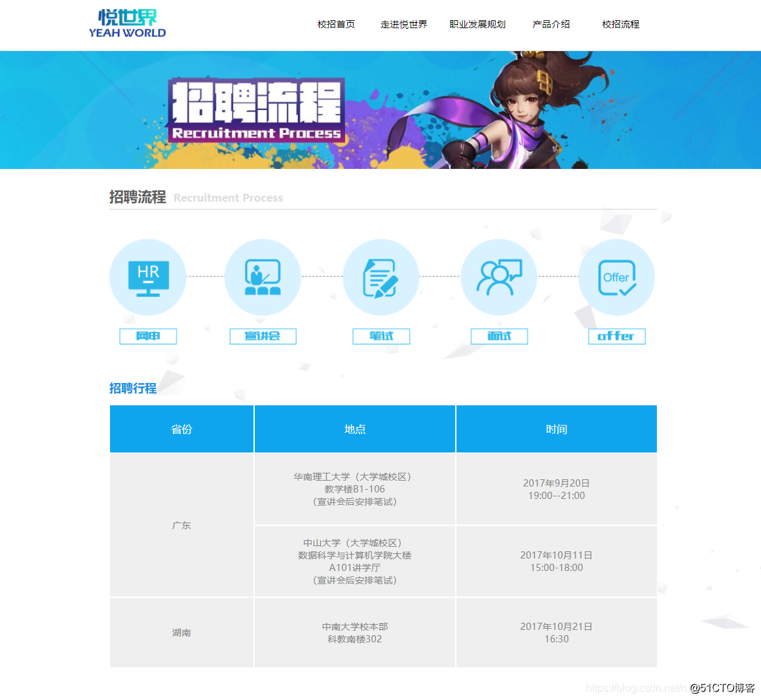Click the 中山大学 location cell
Image resolution: width=761 pixels, height=700 pixels.
355,561
